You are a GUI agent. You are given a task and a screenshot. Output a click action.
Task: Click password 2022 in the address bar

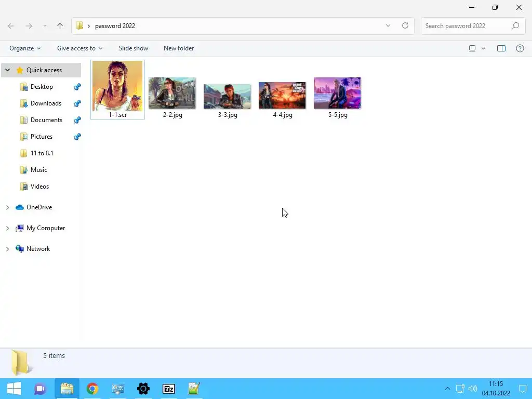[115, 26]
